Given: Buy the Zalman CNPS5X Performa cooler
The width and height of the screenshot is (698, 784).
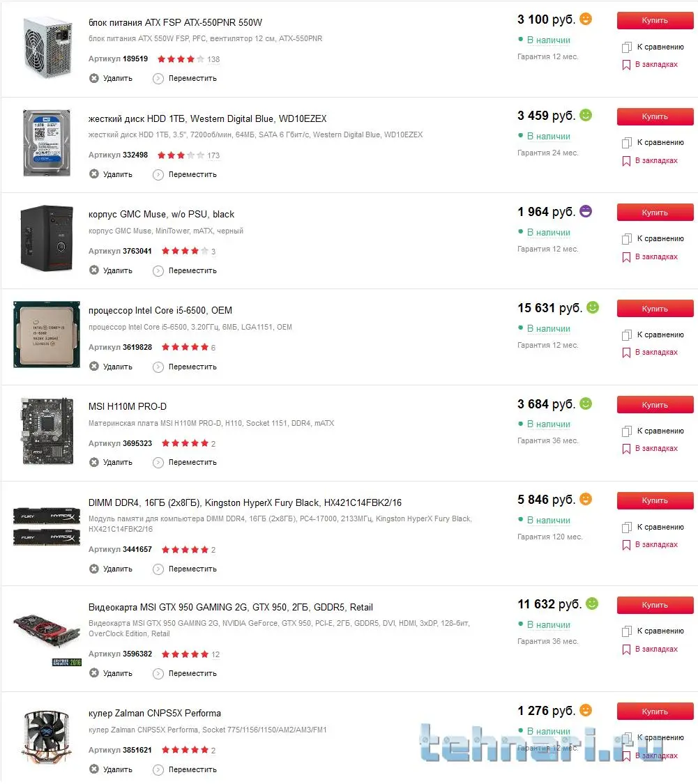Looking at the screenshot, I should pyautogui.click(x=655, y=712).
